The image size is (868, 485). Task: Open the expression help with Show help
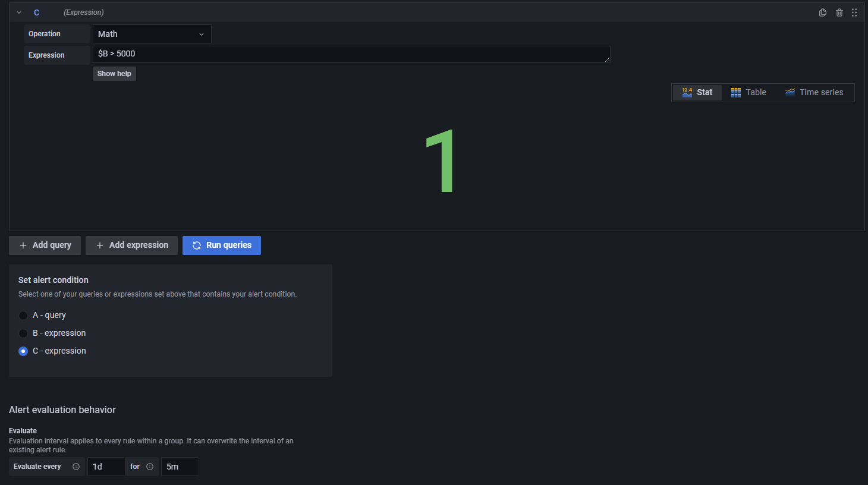114,73
